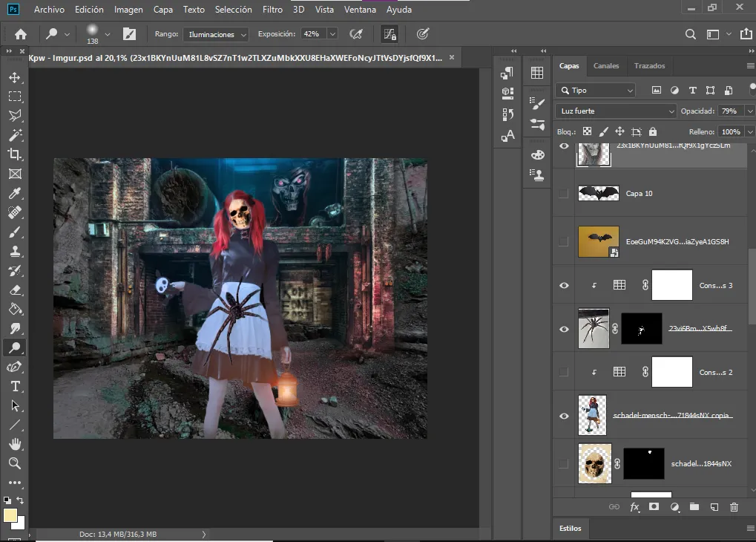Hide the Cons...s 3 adjustment layer
This screenshot has width=756, height=542.
pos(564,285)
